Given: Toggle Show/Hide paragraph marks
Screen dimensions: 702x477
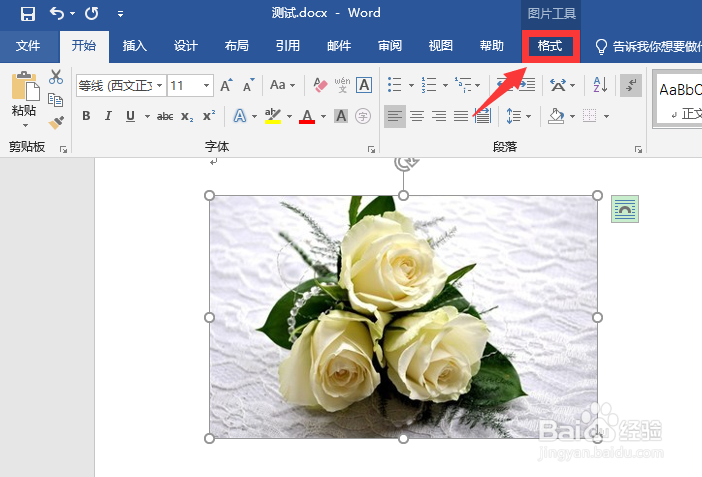Looking at the screenshot, I should [631, 85].
